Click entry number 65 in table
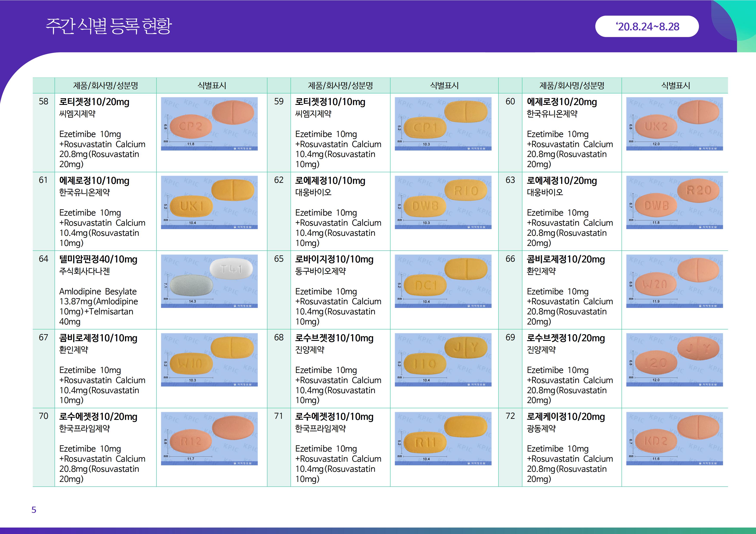The width and height of the screenshot is (756, 534). tap(279, 259)
